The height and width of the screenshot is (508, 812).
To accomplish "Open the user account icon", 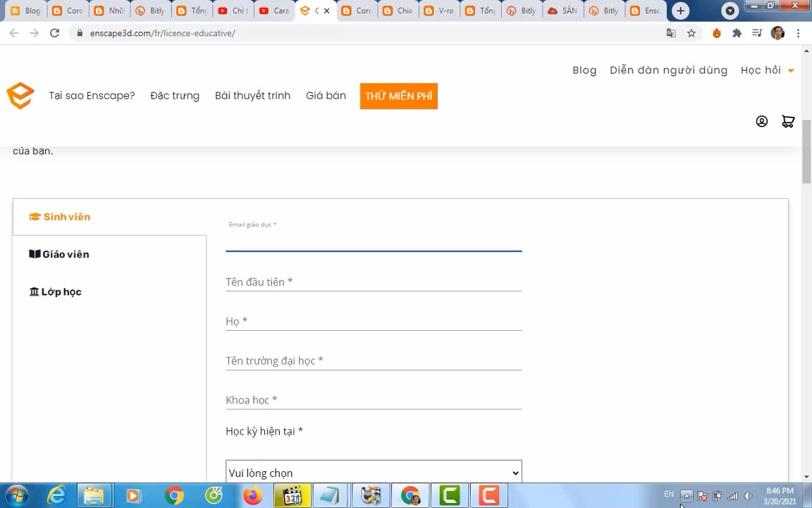I will coord(762,121).
